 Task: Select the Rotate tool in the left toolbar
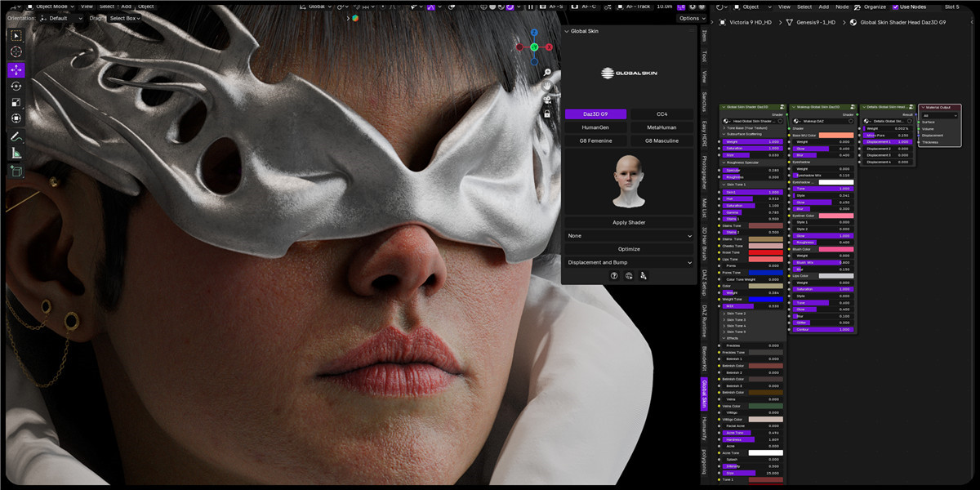[16, 87]
